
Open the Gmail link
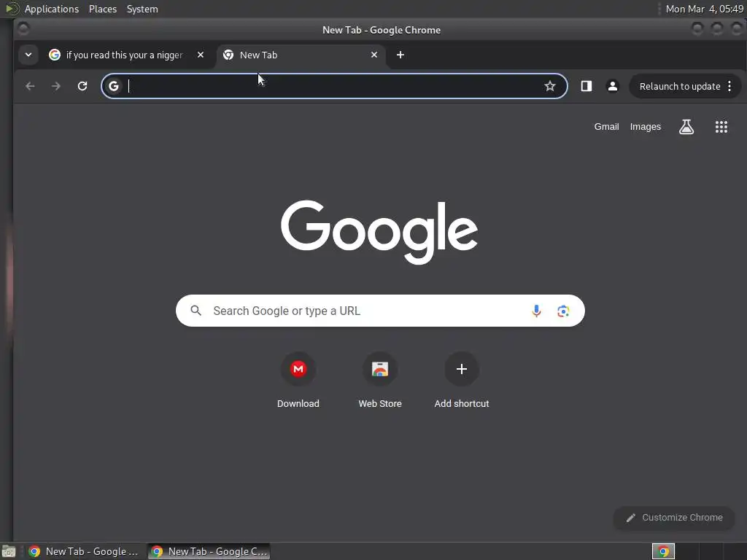tap(606, 127)
